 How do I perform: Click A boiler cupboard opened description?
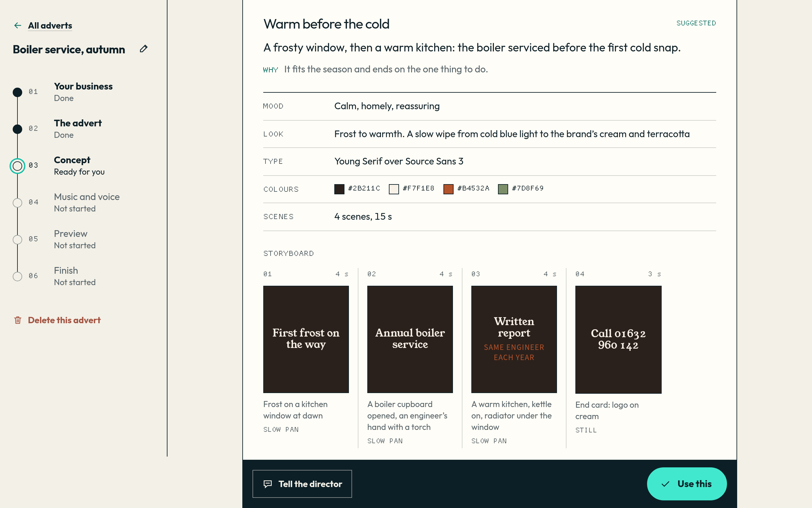pos(407,416)
